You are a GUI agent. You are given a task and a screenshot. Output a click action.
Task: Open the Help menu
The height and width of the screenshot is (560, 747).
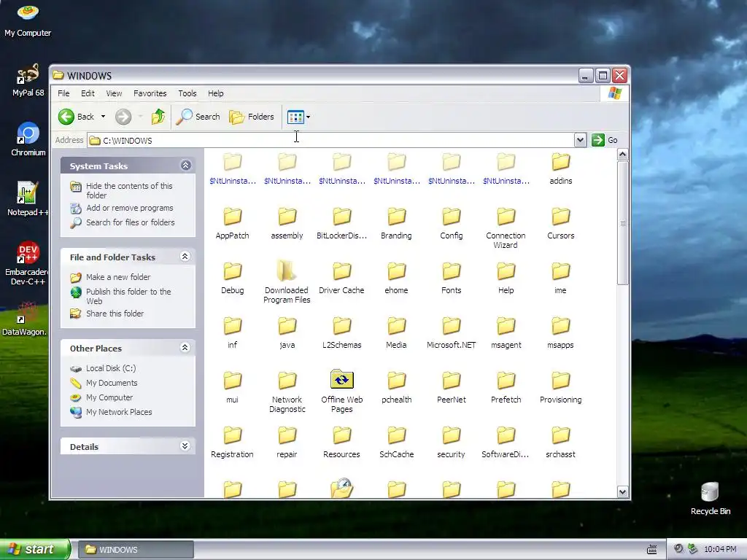(x=215, y=93)
